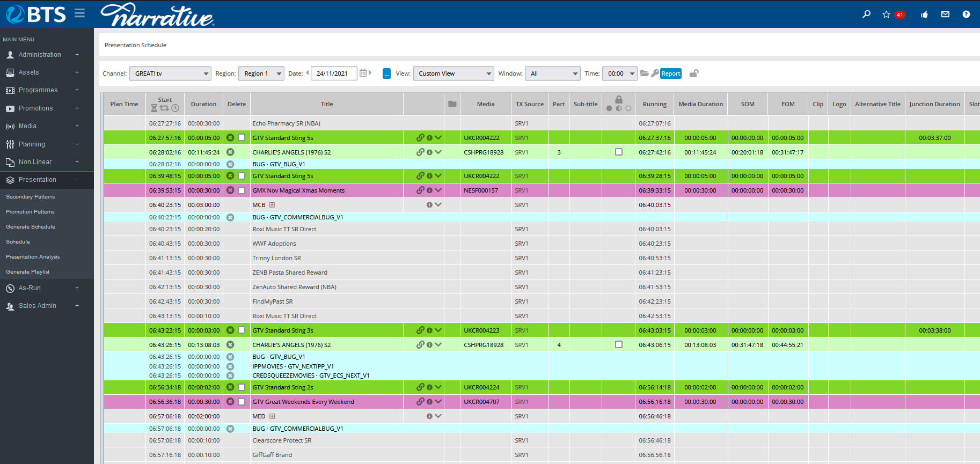The height and width of the screenshot is (464, 980).
Task: Click the wrench tool icon beside Report
Action: (x=655, y=73)
